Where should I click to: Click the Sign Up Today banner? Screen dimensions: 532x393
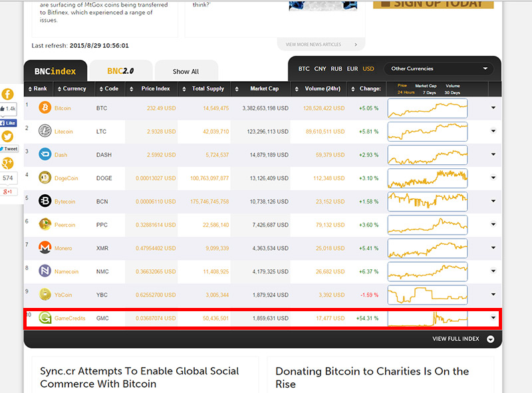tap(434, 4)
